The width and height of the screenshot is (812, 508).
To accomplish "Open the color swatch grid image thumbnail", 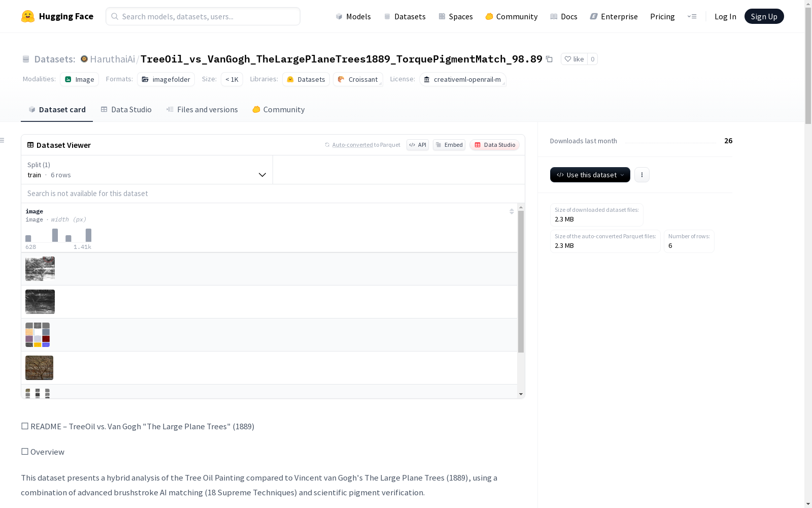I will pyautogui.click(x=38, y=335).
